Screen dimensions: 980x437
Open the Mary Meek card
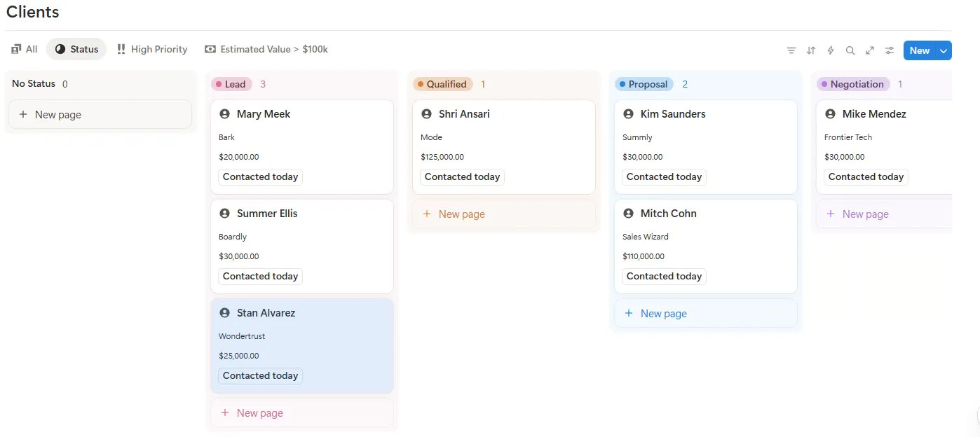[302, 147]
